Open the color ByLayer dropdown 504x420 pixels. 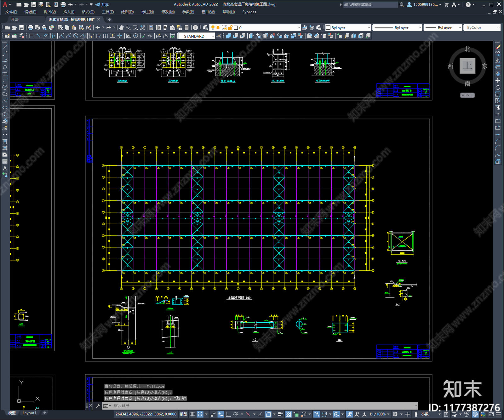(348, 28)
